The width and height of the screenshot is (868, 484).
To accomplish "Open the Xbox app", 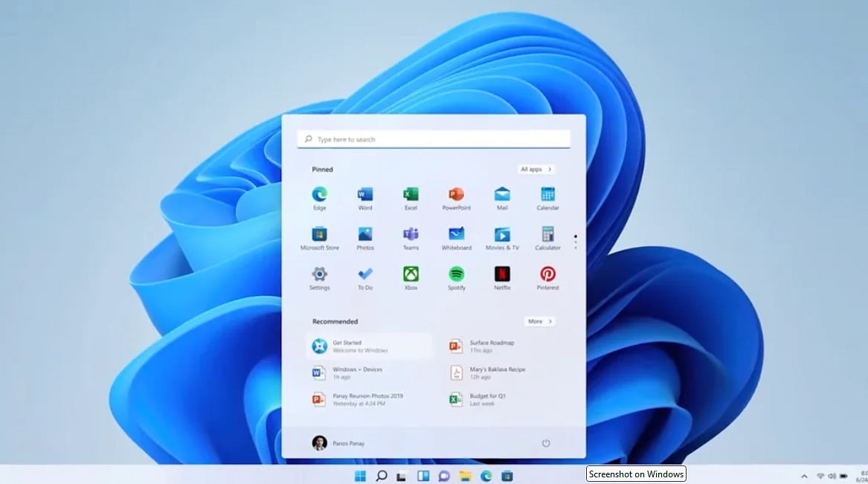I will coord(411,274).
